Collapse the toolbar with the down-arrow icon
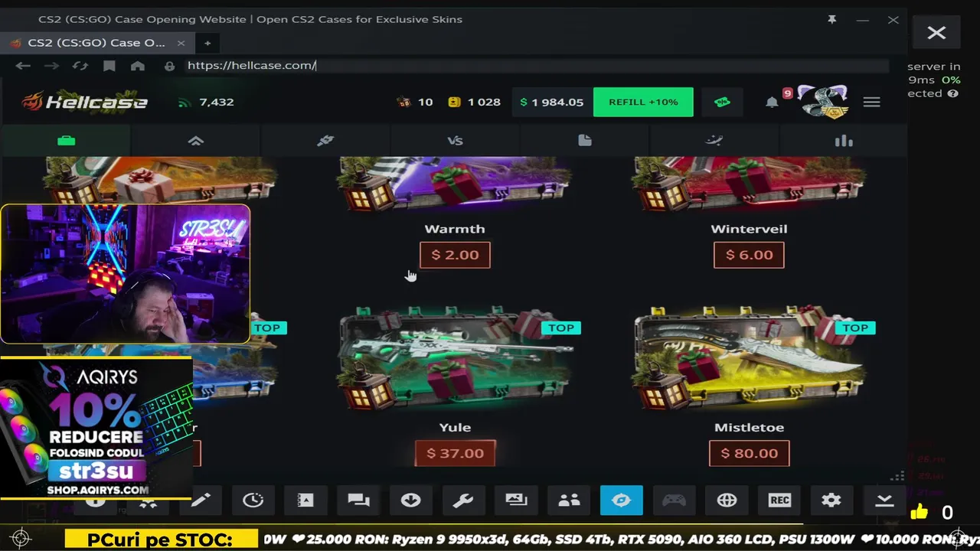980x551 pixels. click(884, 500)
